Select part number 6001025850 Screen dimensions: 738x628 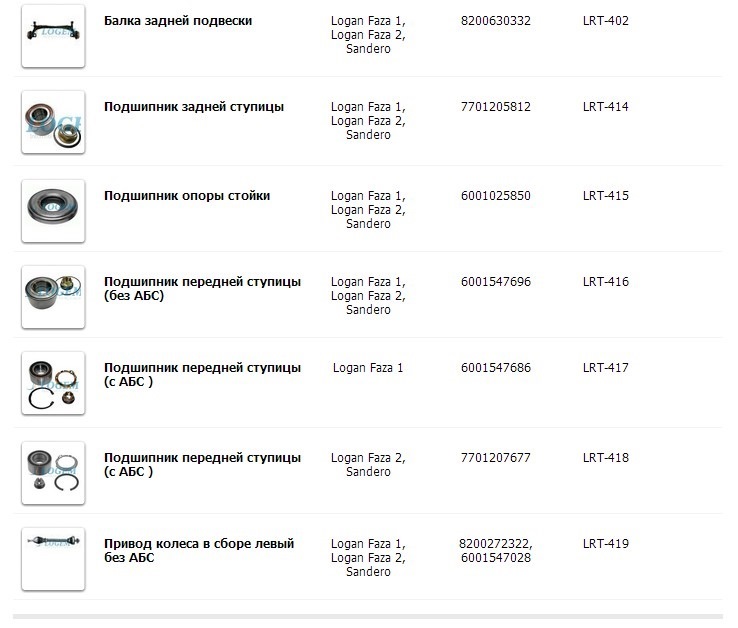tap(496, 196)
